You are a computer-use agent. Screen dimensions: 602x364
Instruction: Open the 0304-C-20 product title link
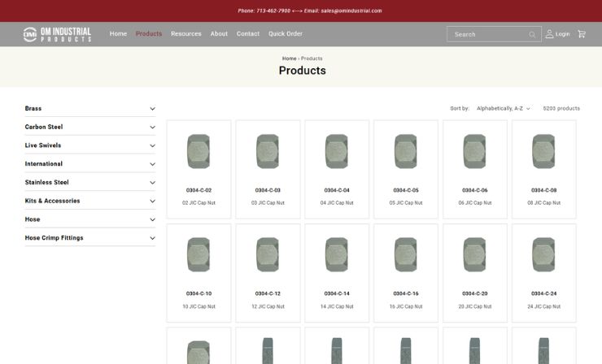tap(475, 293)
